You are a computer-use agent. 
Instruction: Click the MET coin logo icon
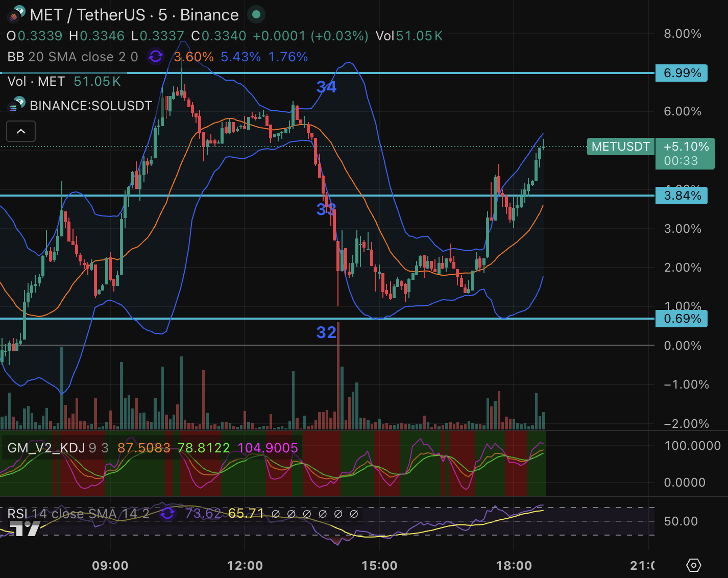16,14
